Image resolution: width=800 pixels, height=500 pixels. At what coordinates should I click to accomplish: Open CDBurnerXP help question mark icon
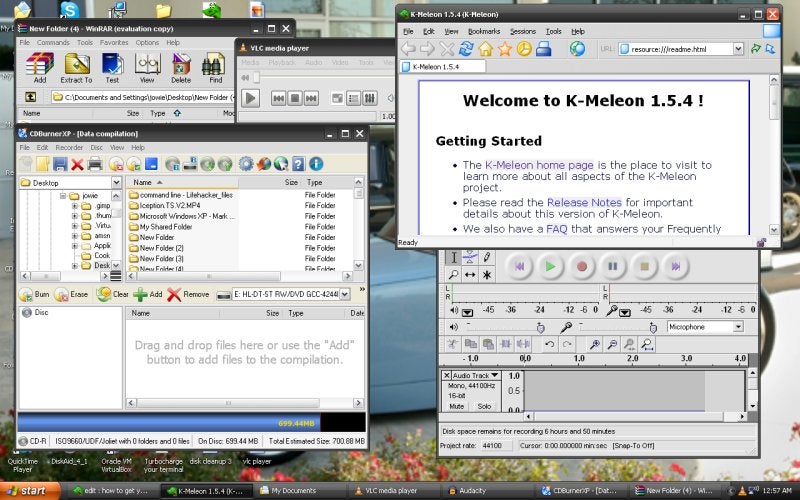click(298, 164)
